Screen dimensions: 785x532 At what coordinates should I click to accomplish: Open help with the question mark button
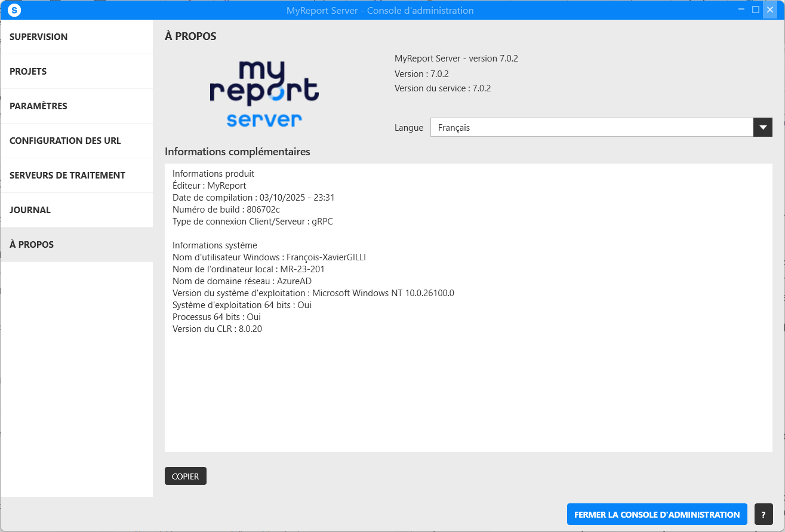coord(764,514)
